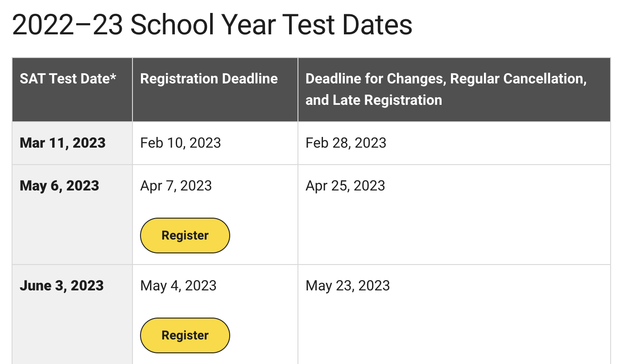Viewport: 620px width, 364px height.
Task: Click 'and Late Registration' header line
Action: click(373, 100)
